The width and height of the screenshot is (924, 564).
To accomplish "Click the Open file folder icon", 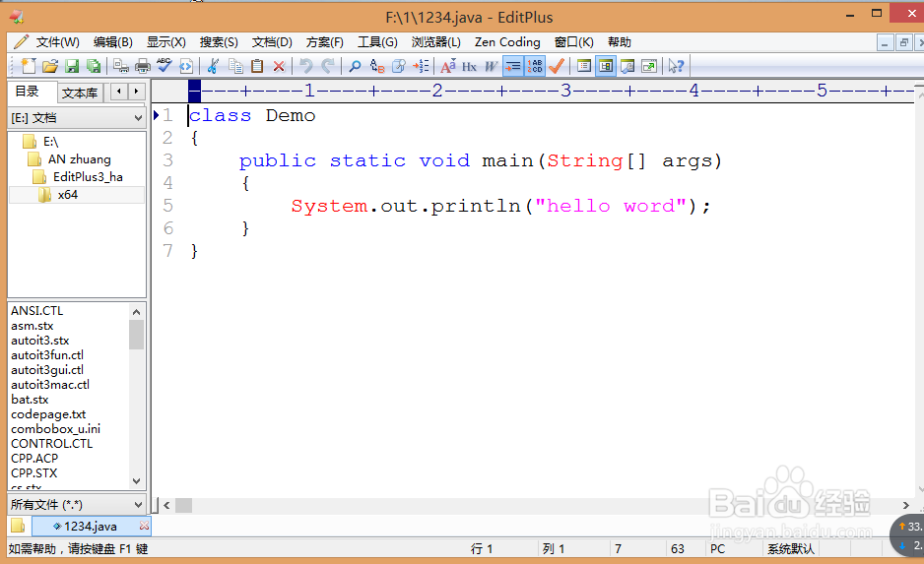I will point(50,66).
